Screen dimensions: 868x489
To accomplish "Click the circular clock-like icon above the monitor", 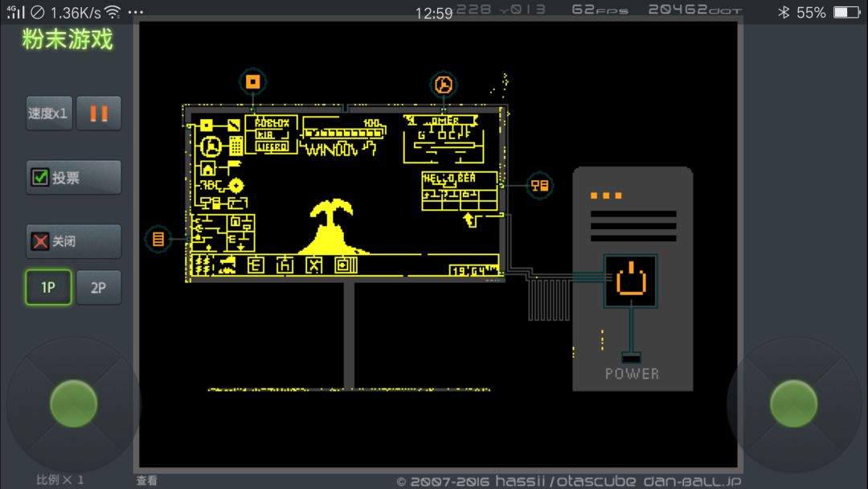I will [443, 84].
